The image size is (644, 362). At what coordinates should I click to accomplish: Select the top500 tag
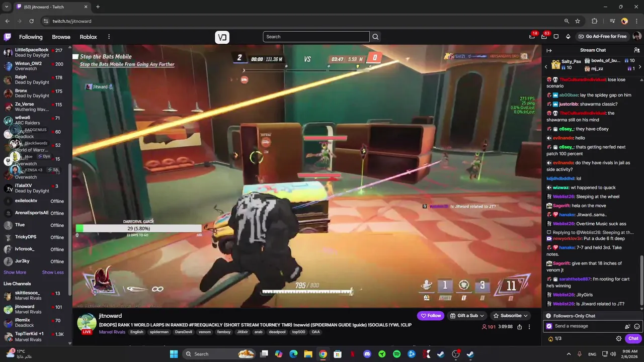pyautogui.click(x=298, y=332)
